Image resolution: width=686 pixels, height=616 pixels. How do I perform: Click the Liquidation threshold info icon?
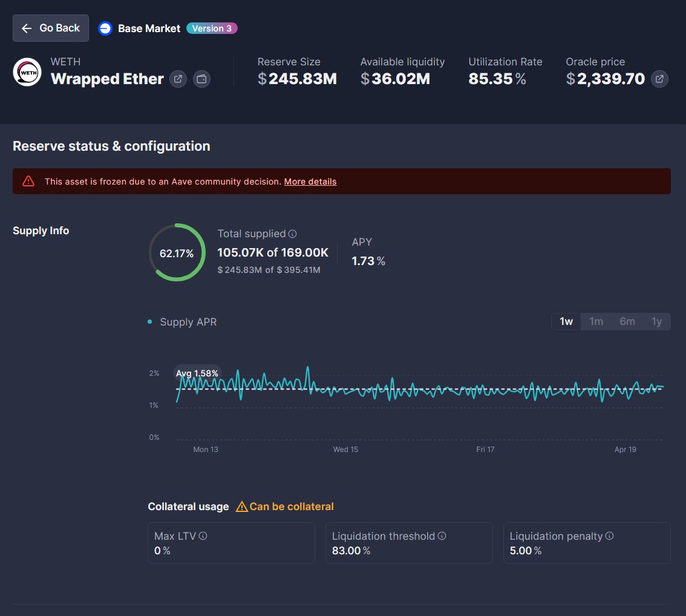442,536
